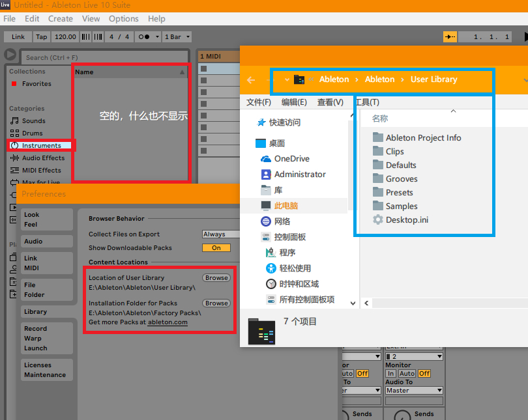Click the User Library breadcrumb in Explorer
528x420 pixels.
(x=433, y=79)
